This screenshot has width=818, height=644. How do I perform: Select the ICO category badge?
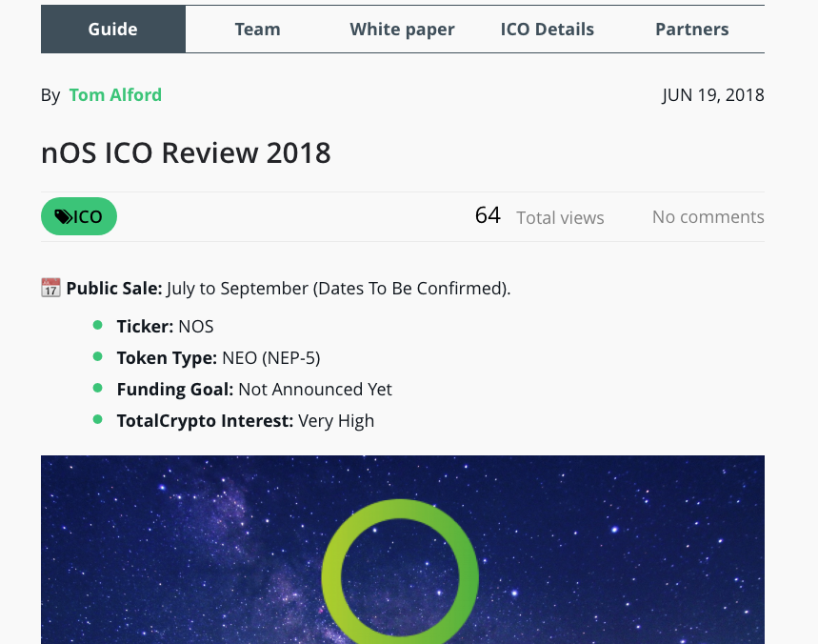[78, 216]
